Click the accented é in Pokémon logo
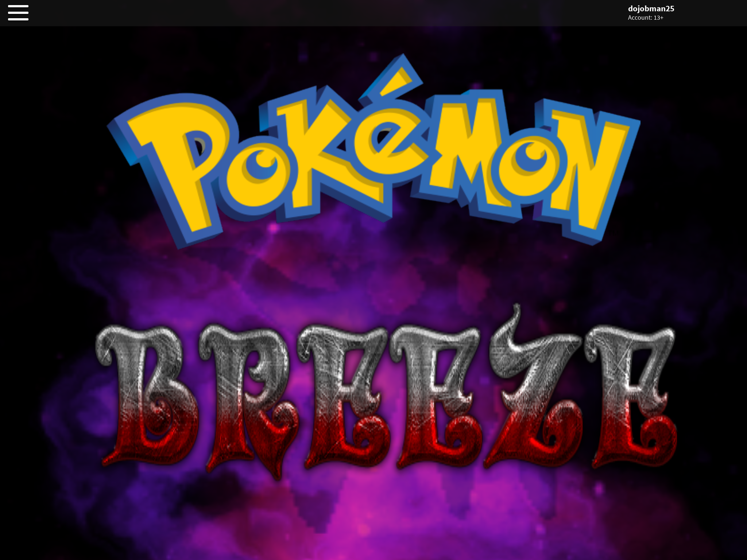Screen dimensions: 747x560 coord(392,142)
